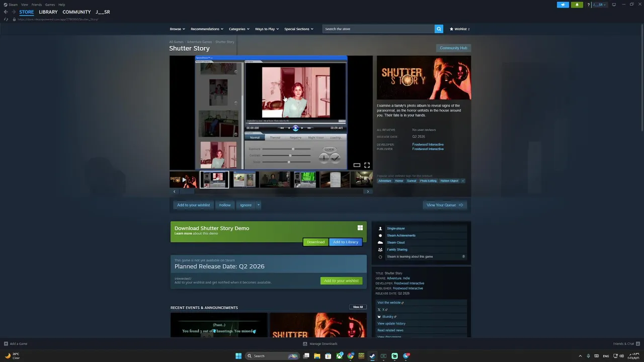This screenshot has width=644, height=362.
Task: Click the thumbnail strip right arrow
Action: click(368, 192)
